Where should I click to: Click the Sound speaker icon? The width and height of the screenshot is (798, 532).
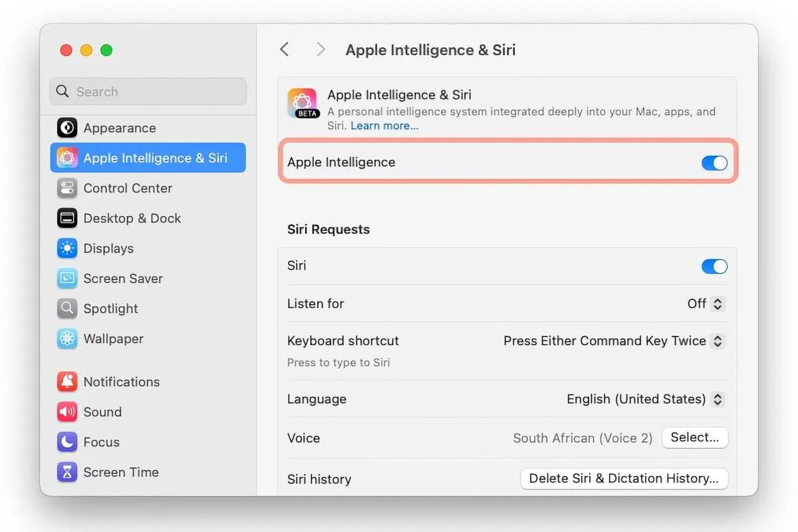(x=67, y=412)
